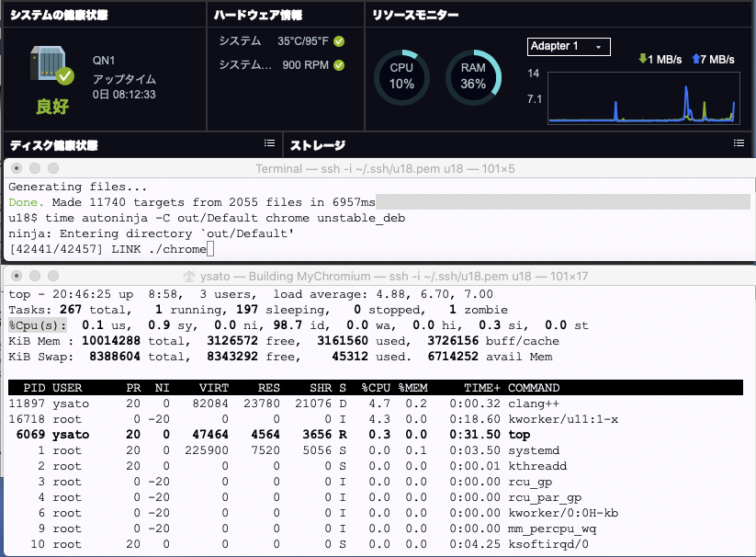This screenshot has width=756, height=557.
Task: Select the RAM 36% usage gauge
Action: coord(473,76)
